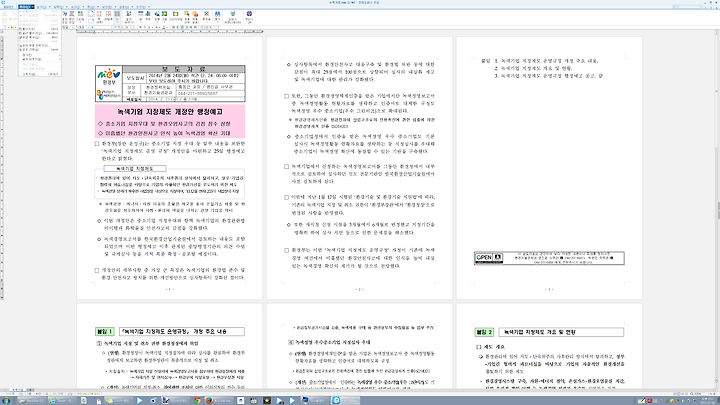Screen dimensions: 720x405
Task: Expand the Security (보안) menu arrow
Action: coord(115,7)
